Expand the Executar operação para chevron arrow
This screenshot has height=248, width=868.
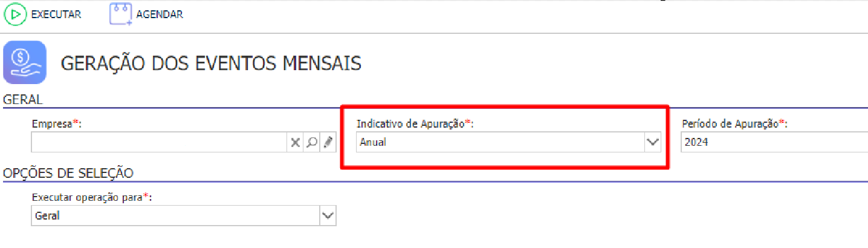point(328,215)
